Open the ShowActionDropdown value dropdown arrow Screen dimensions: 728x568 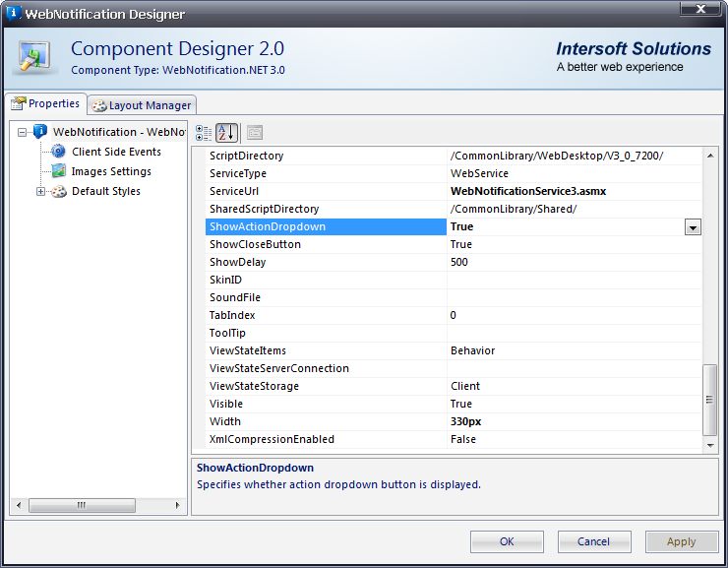tap(693, 227)
